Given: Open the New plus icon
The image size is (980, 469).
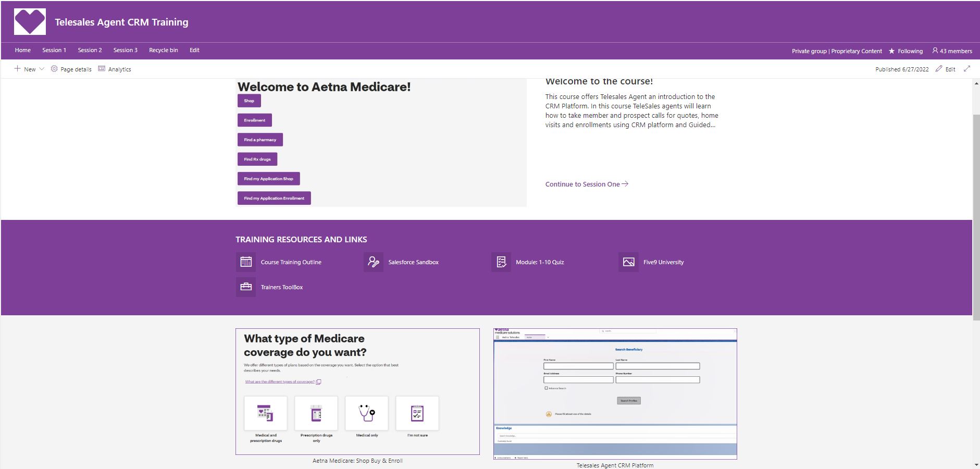Looking at the screenshot, I should pos(18,69).
